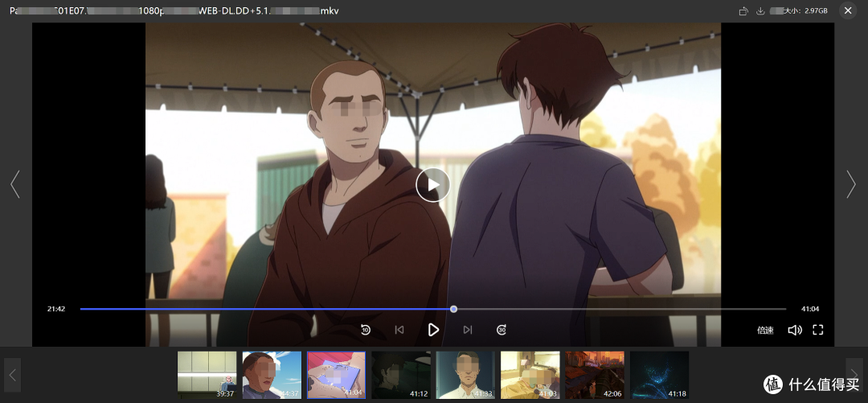Open the thumbnail labeled 39:37
Screen dimensions: 868x403
[x=207, y=375]
